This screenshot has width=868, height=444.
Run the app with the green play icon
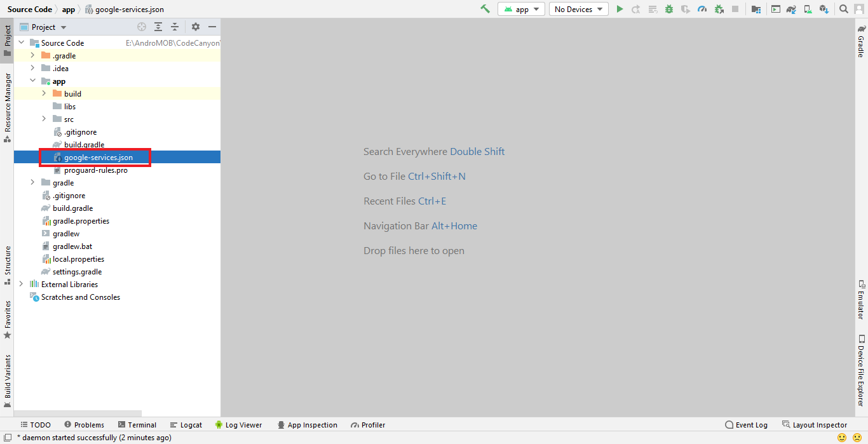[x=620, y=9]
